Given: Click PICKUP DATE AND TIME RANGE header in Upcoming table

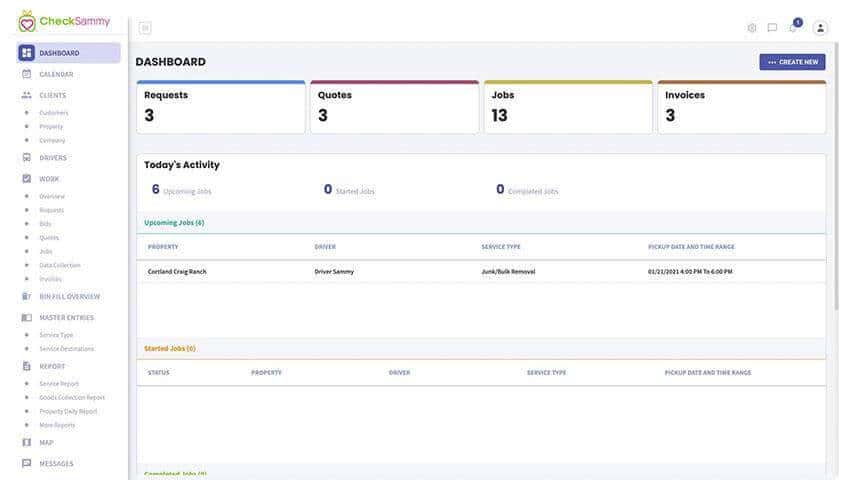Looking at the screenshot, I should 691,247.
